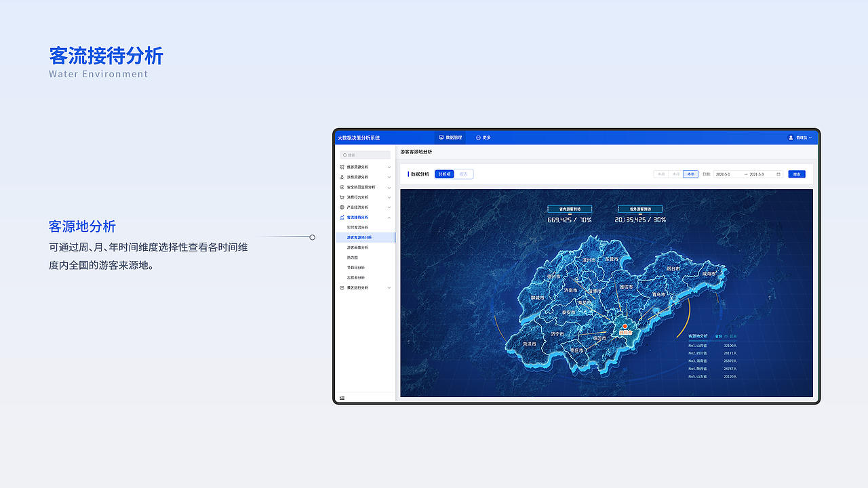Expand the 产业经济分析 dropdown arrow

[x=389, y=207]
